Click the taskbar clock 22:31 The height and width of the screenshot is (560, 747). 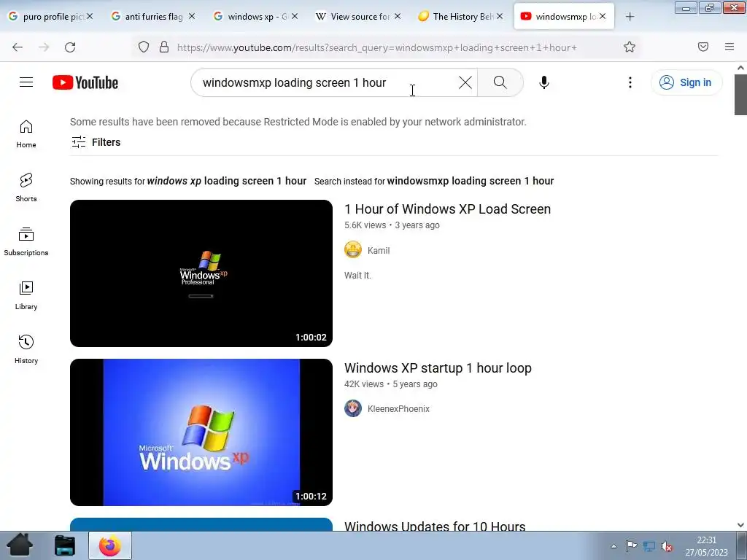point(706,540)
